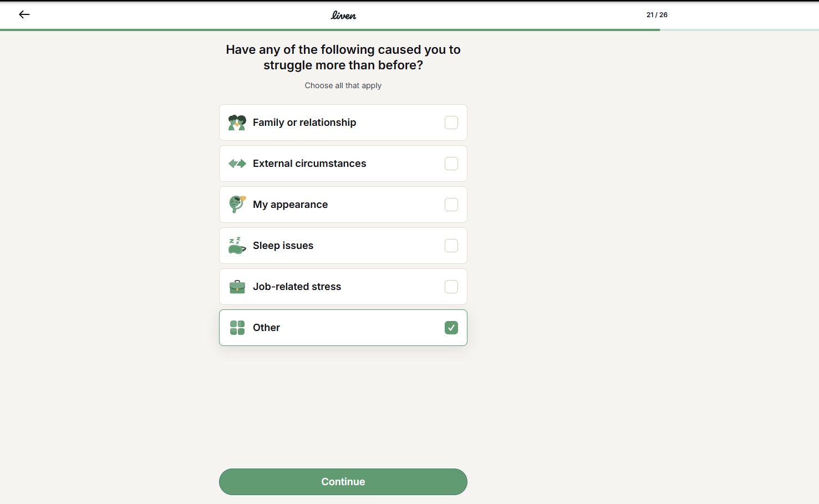Check the Sleep issues checkbox

(x=451, y=246)
